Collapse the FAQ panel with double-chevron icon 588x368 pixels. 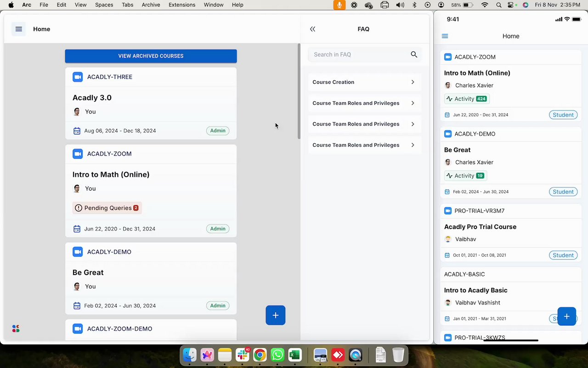click(x=312, y=29)
